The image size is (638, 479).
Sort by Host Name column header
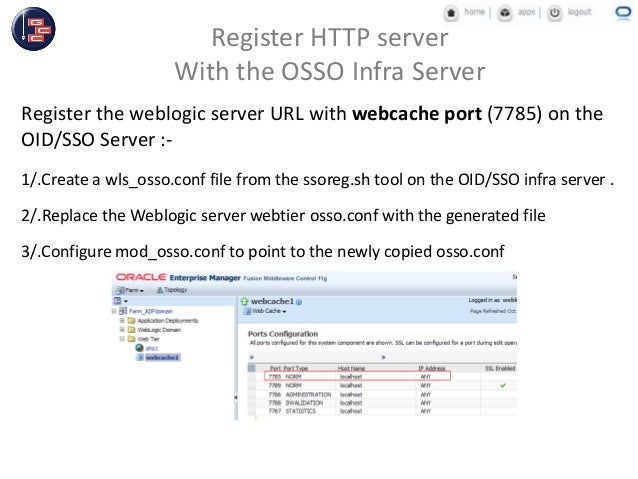point(351,368)
